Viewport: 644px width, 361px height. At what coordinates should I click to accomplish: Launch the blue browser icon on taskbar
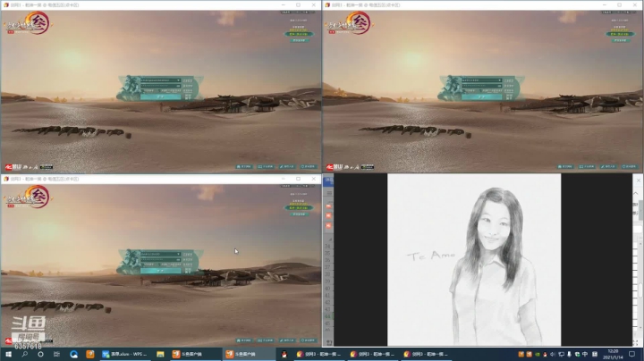(74, 354)
